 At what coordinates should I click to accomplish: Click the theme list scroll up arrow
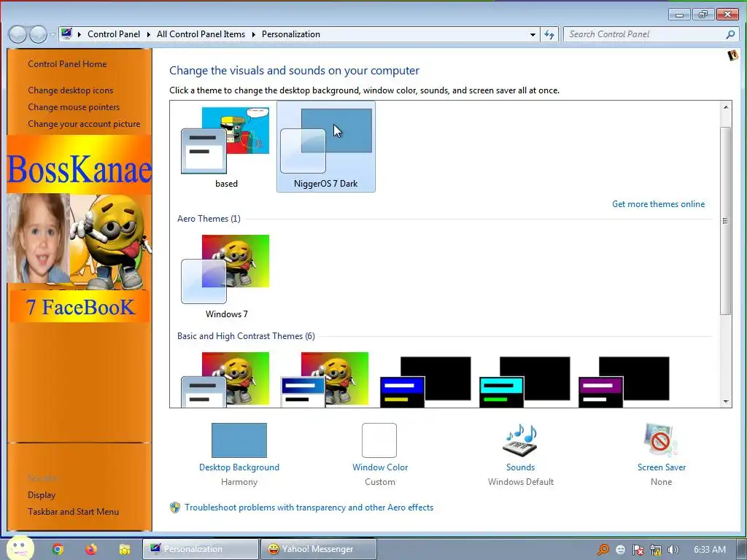(x=726, y=107)
